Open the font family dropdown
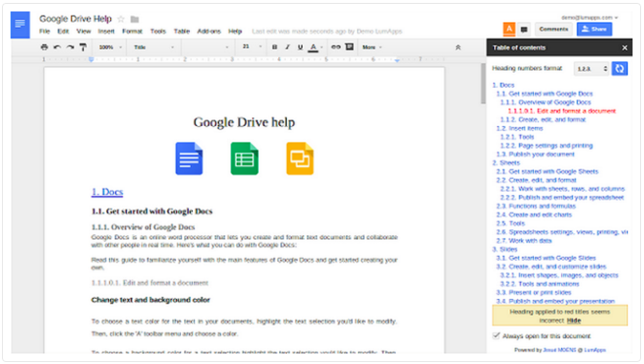 point(207,47)
